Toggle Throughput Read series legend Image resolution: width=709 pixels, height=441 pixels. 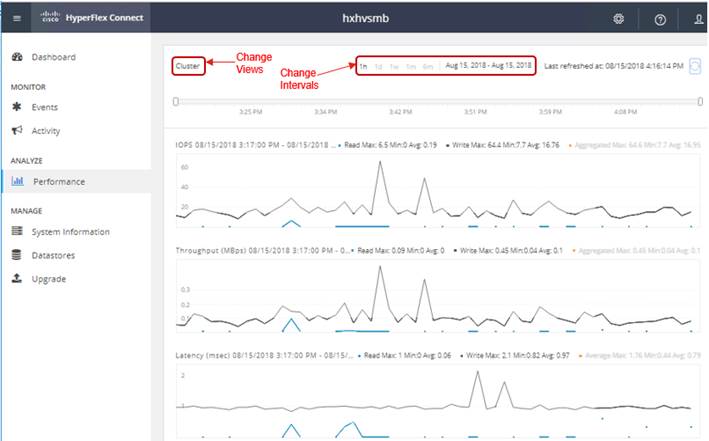click(398, 250)
